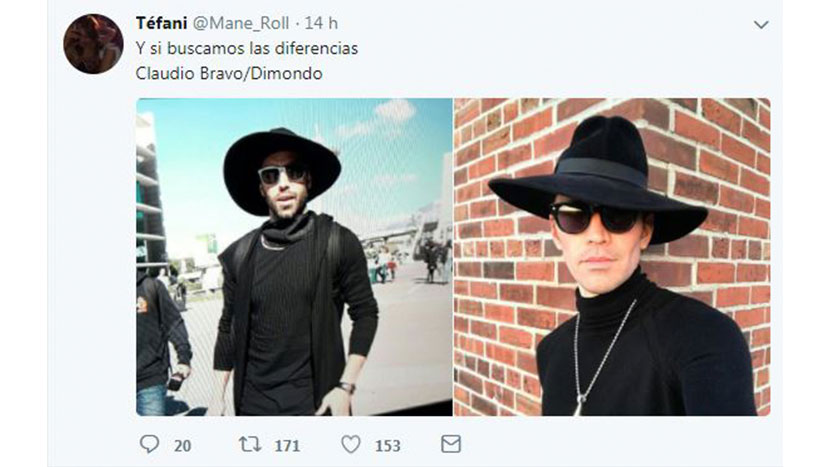Click the reply speech bubble icon
The image size is (830, 467).
pos(150,443)
